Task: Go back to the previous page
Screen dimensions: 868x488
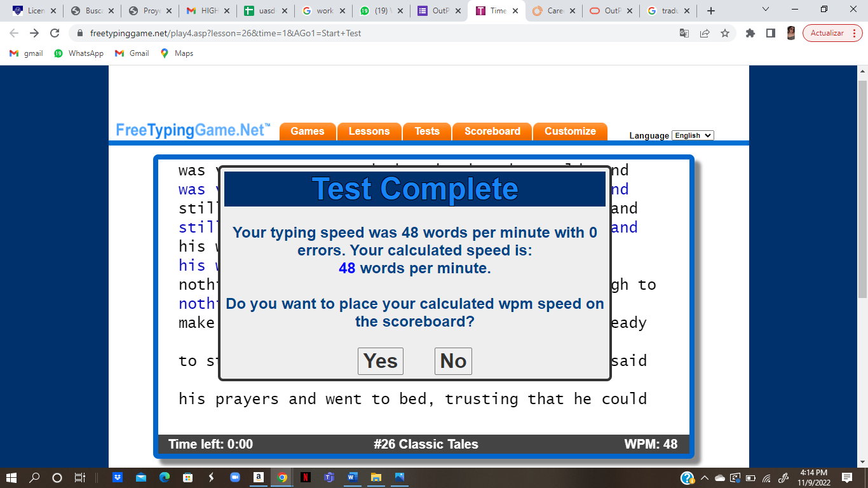Action: [x=14, y=33]
